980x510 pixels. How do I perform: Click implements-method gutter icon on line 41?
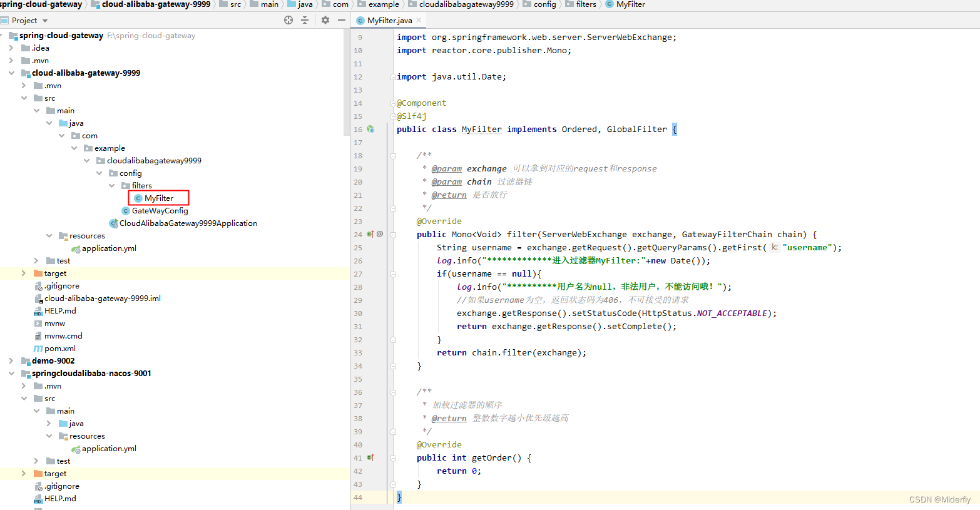[x=370, y=458]
